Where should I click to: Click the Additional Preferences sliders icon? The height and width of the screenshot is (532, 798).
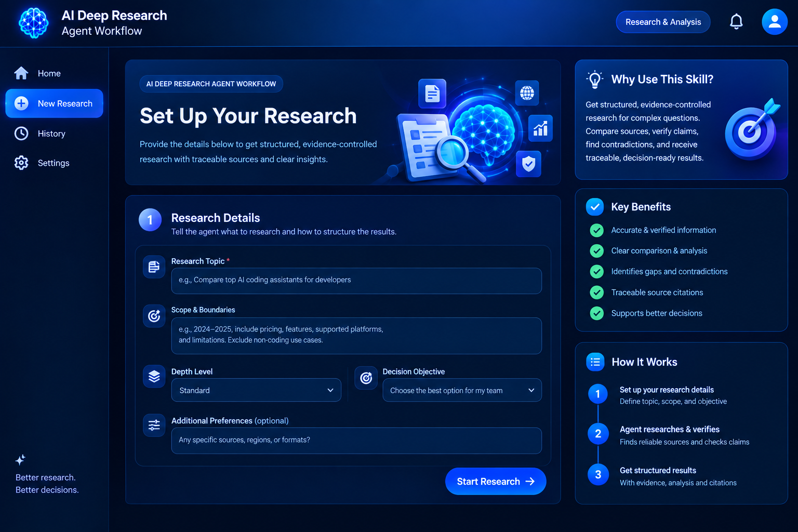154,425
